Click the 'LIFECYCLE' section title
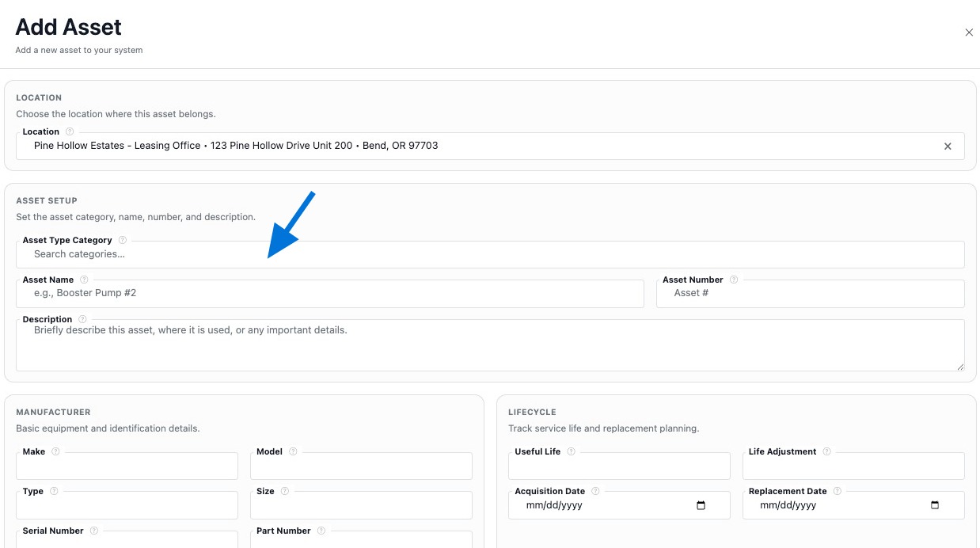 (x=532, y=413)
